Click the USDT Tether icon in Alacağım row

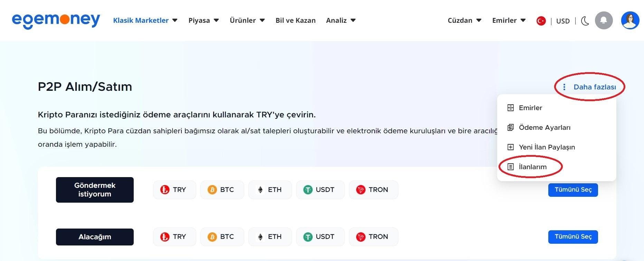point(320,237)
